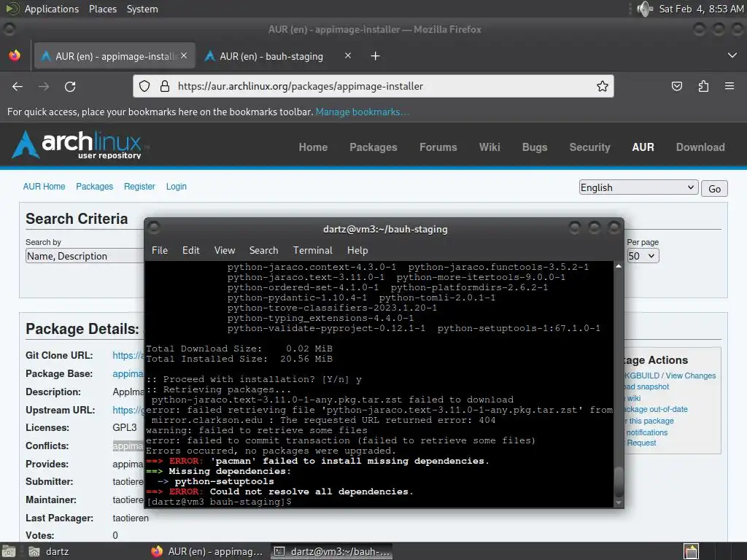747x560 pixels.
Task: Open the terminal File menu
Action: coord(160,251)
